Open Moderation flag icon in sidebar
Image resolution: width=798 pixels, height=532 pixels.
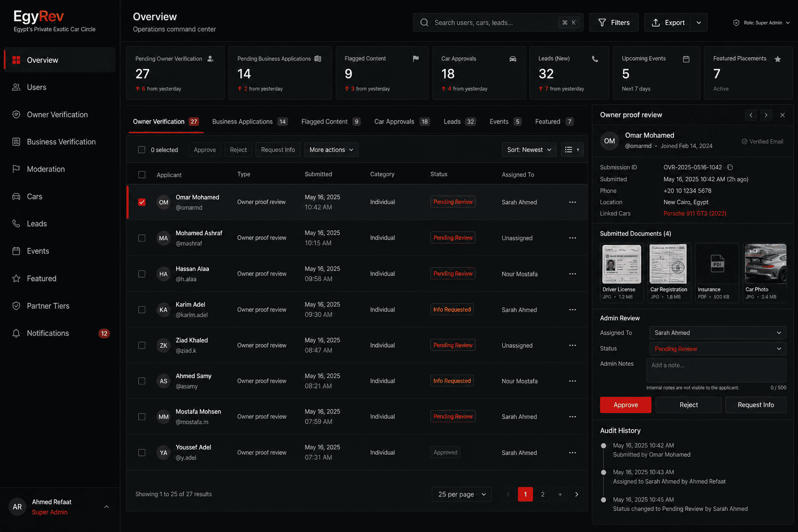16,169
